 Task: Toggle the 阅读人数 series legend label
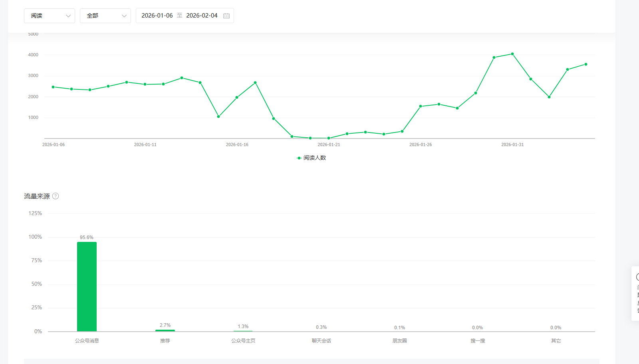pos(315,158)
